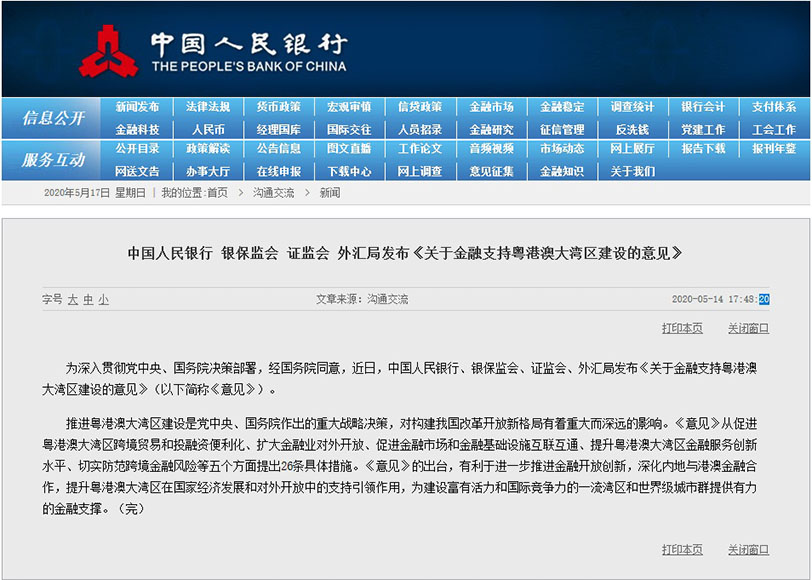Open the 人民币 navigation link

tap(208, 129)
